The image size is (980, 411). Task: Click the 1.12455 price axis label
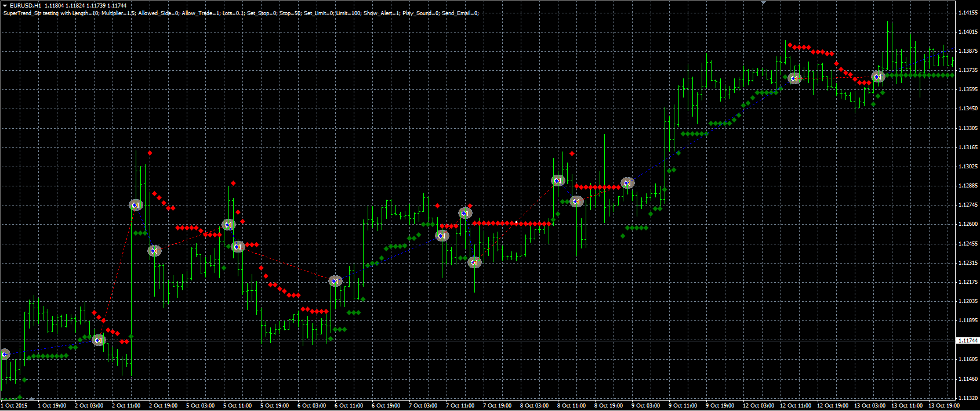tap(967, 244)
